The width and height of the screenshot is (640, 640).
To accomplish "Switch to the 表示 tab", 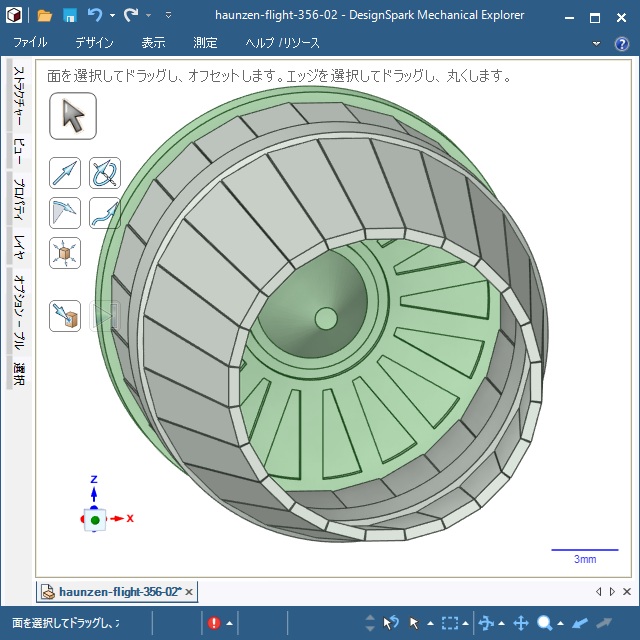I will tap(153, 42).
